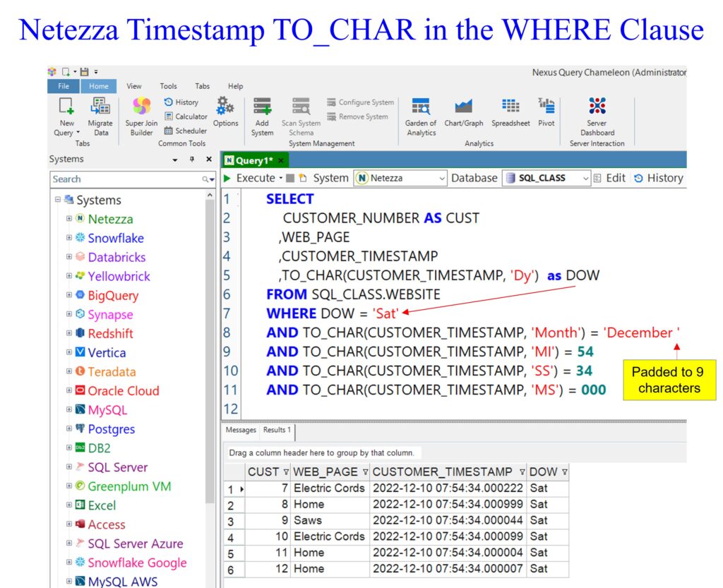The width and height of the screenshot is (723, 588).
Task: Pin the Systems panel
Action: click(x=191, y=160)
